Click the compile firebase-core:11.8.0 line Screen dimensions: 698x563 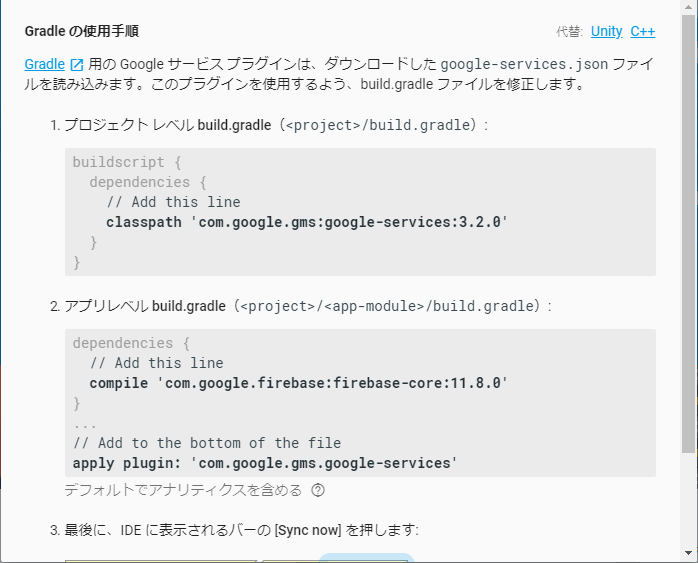[298, 383]
